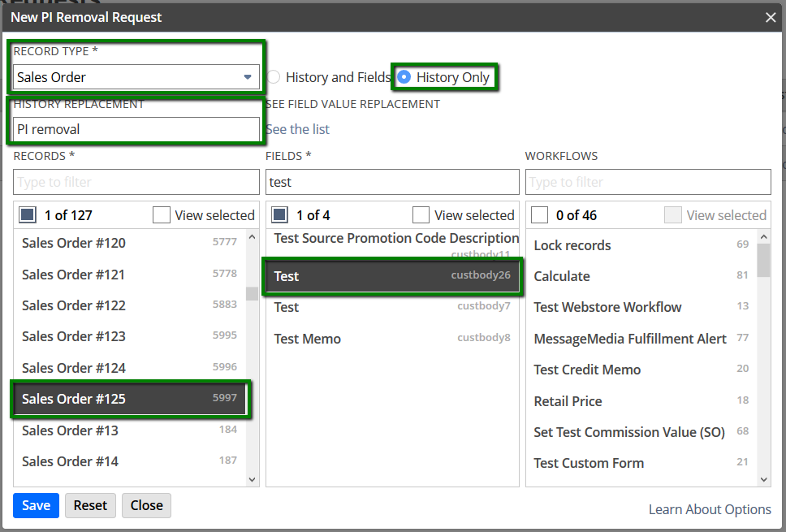Click the Records list scroll up arrow
This screenshot has width=786, height=532.
tap(253, 236)
